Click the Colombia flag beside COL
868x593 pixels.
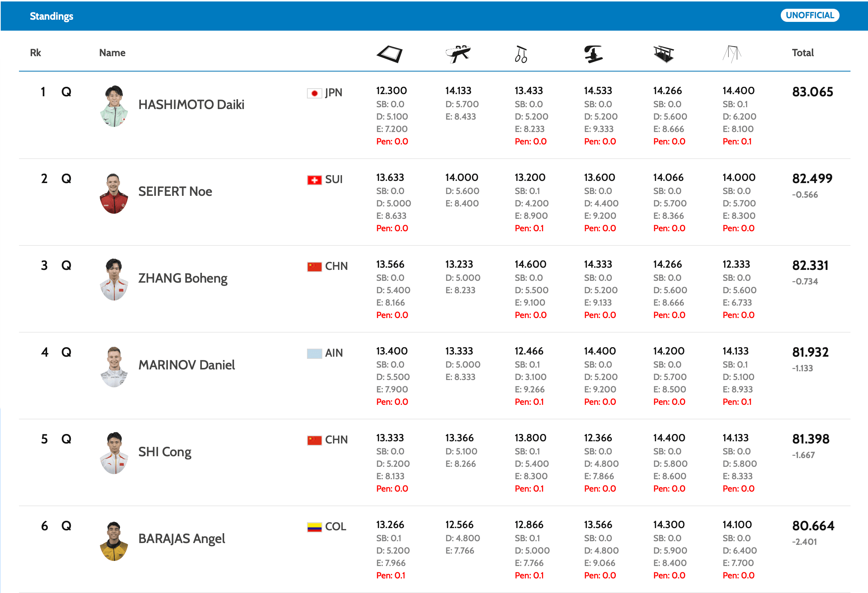[x=314, y=527]
